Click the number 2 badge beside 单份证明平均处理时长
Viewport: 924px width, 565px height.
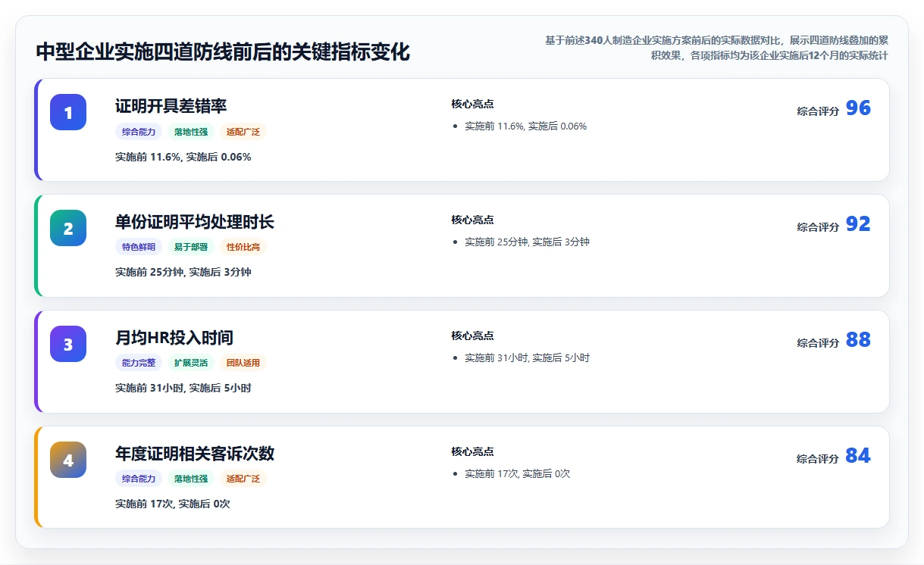point(68,228)
